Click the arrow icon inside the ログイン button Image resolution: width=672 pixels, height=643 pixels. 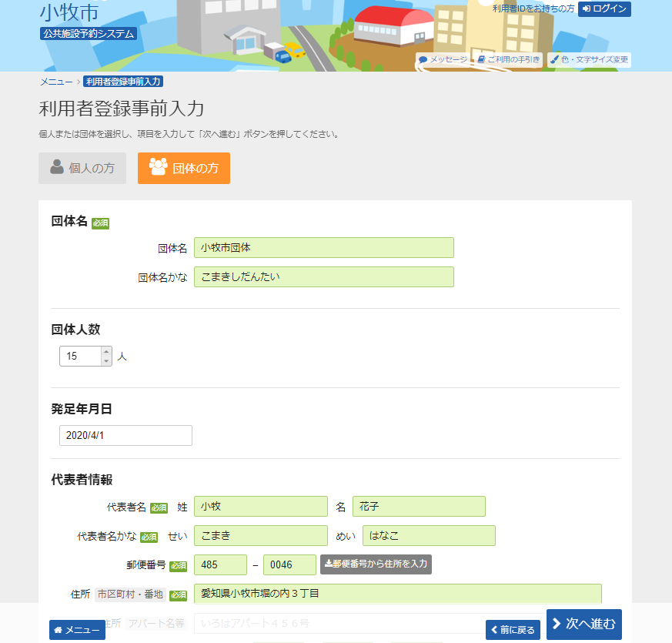pyautogui.click(x=587, y=8)
